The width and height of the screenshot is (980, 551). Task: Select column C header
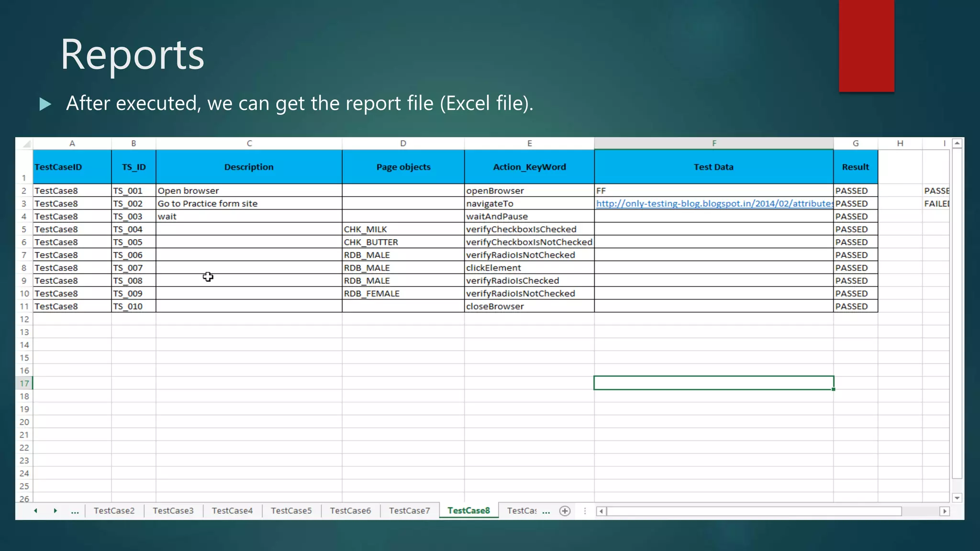pos(249,143)
